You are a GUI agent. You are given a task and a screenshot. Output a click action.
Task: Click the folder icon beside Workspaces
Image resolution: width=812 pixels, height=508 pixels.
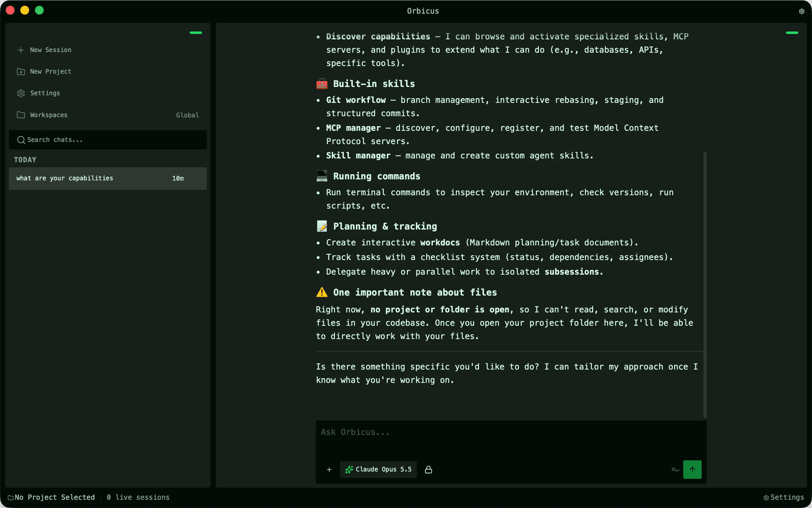tap(21, 115)
